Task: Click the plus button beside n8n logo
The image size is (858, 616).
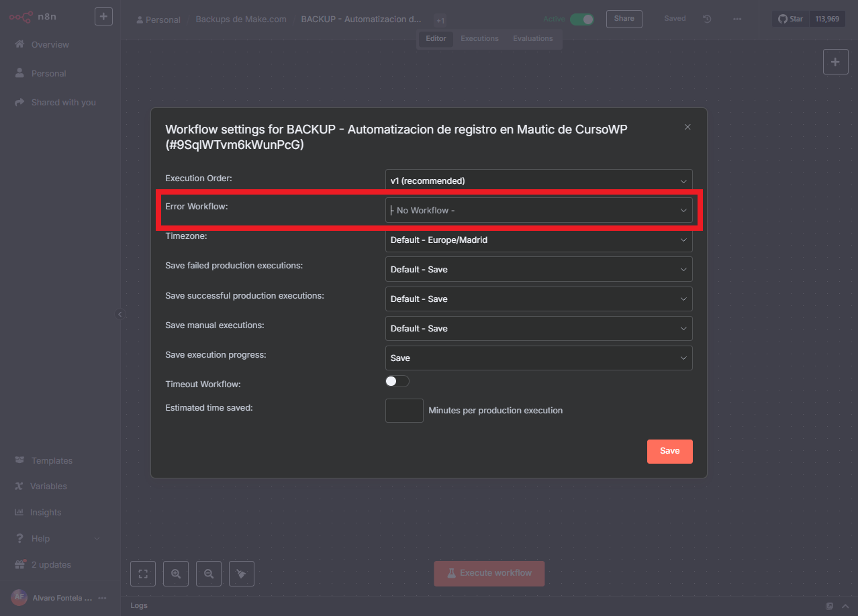Action: 103,16
